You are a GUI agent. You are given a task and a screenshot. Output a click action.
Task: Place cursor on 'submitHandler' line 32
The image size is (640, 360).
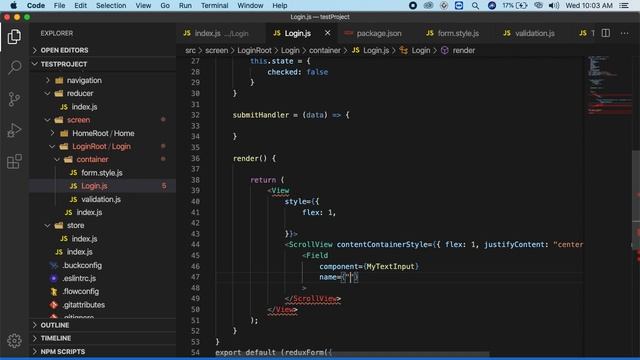(x=260, y=115)
